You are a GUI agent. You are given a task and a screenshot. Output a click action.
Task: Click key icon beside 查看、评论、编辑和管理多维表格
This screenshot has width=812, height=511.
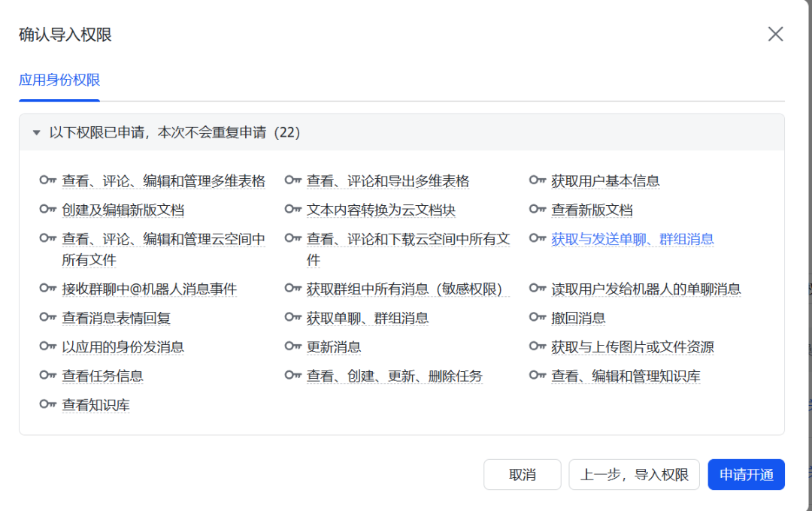(x=47, y=180)
